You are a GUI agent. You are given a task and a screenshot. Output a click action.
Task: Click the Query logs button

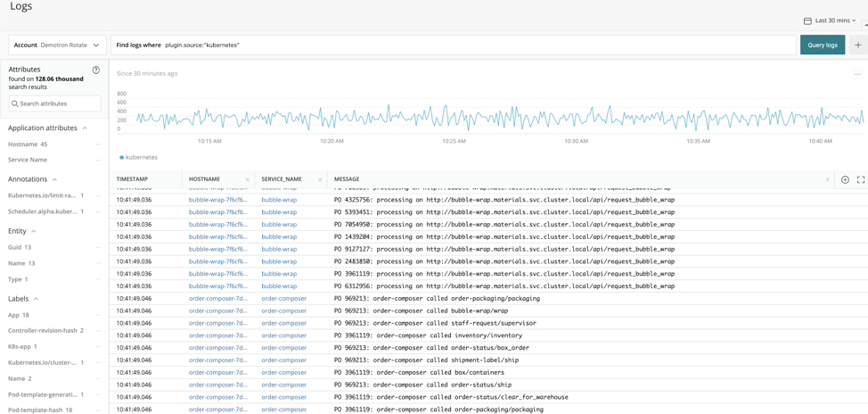pos(823,45)
